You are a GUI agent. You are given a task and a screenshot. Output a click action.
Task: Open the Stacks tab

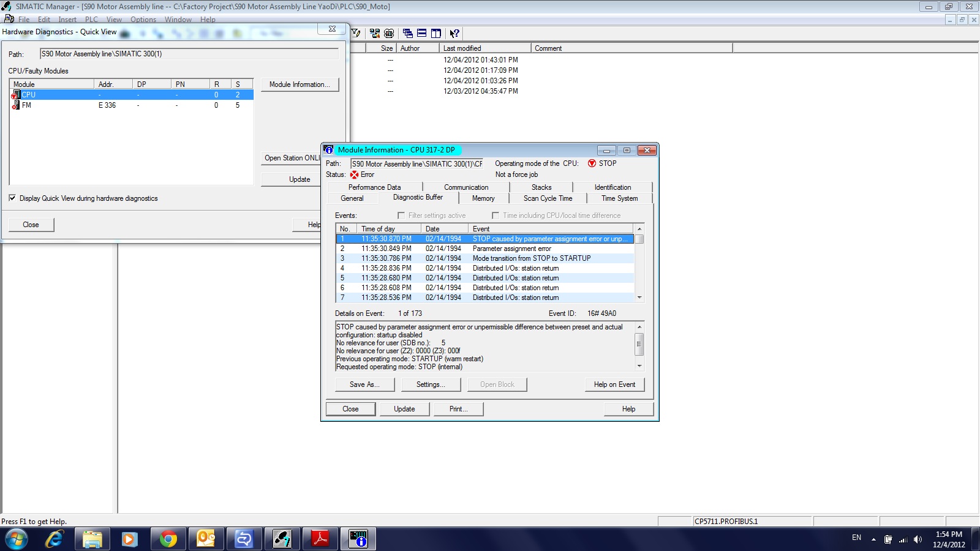[x=541, y=187]
